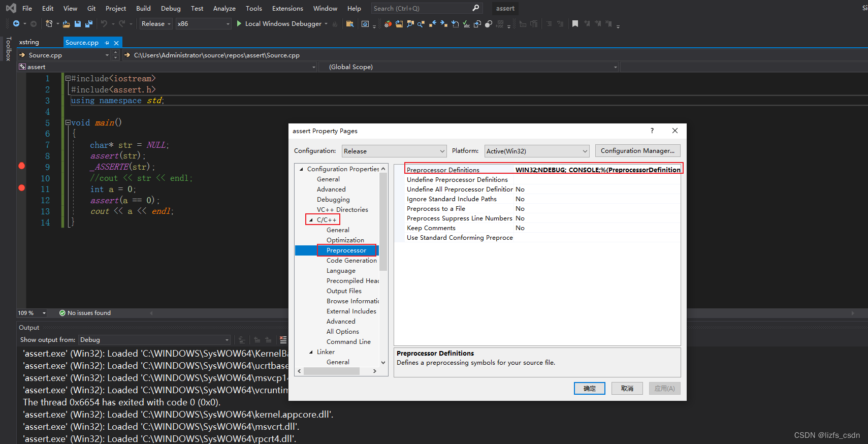Open the Build menu
868x444 pixels.
tap(143, 8)
